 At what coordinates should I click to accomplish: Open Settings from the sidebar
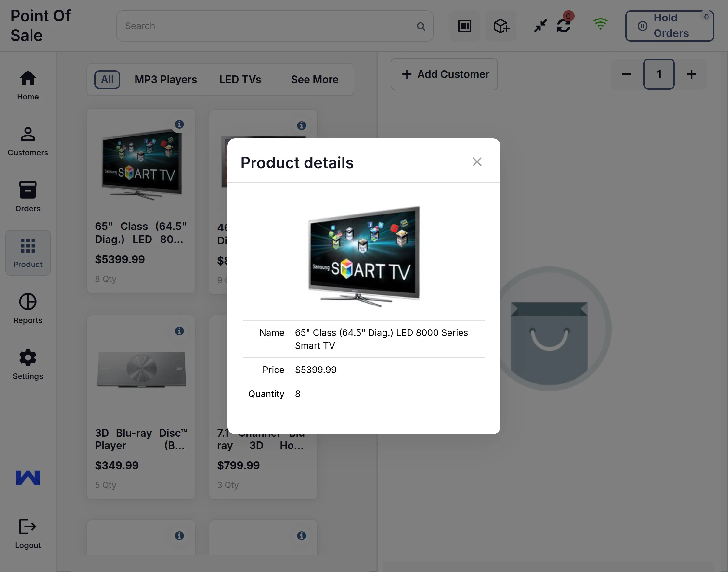(x=28, y=364)
